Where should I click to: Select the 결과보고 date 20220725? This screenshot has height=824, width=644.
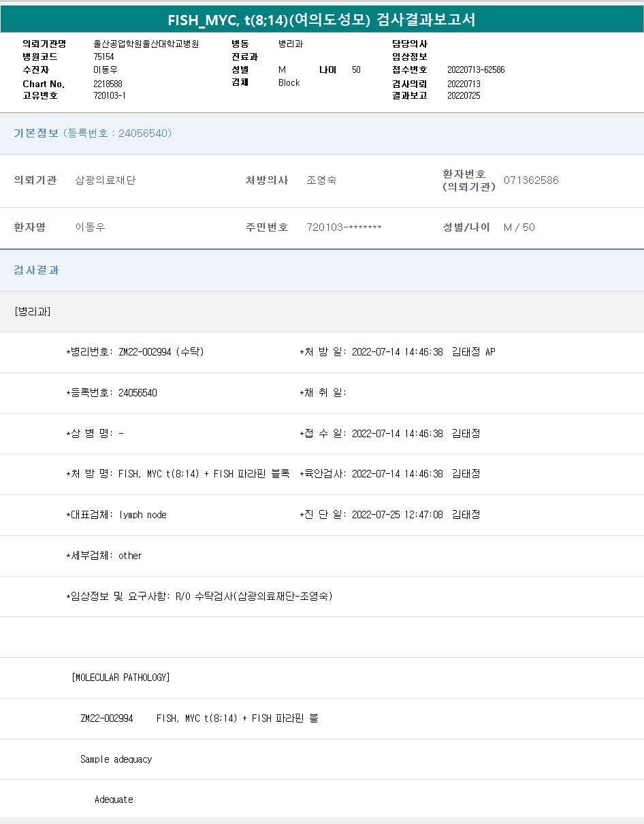tap(464, 95)
